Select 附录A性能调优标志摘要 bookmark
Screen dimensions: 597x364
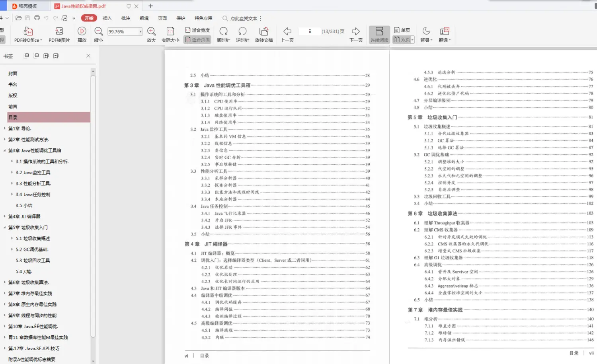pyautogui.click(x=32, y=359)
